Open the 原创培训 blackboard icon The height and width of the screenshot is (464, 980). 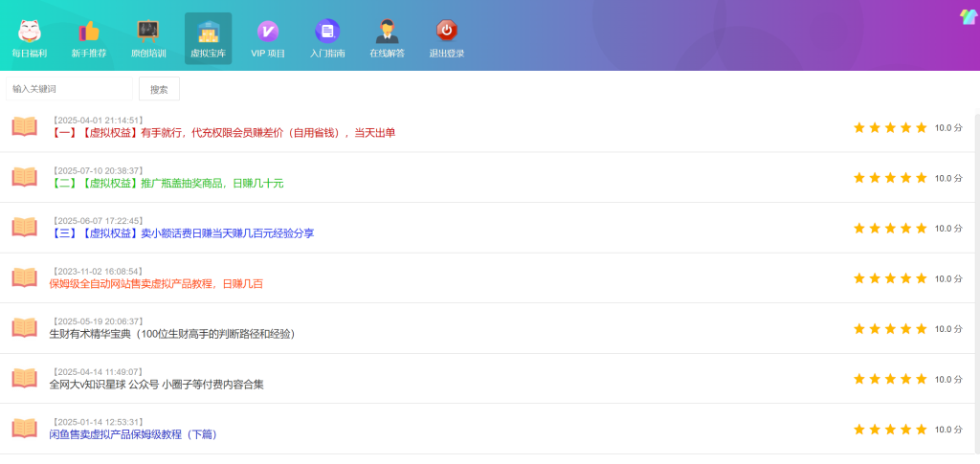[x=148, y=31]
